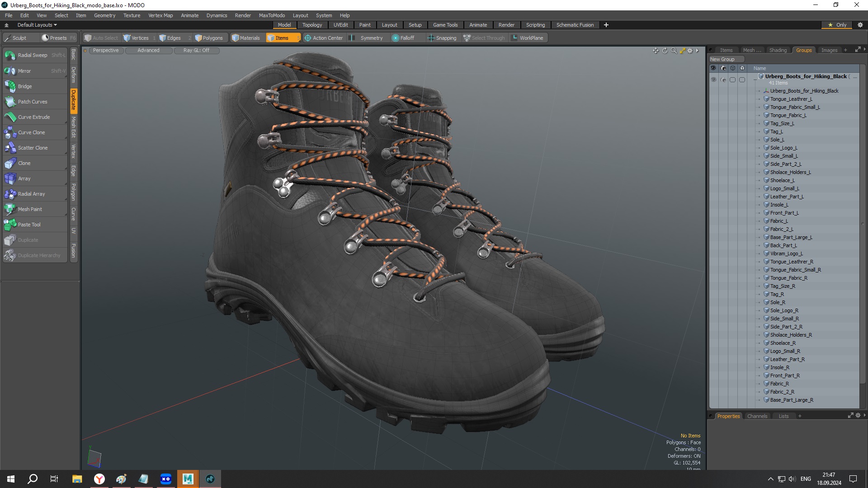Collapse the Urberg_Boots_for_Hiking_Black group tree
This screenshot has width=868, height=488.
click(755, 80)
